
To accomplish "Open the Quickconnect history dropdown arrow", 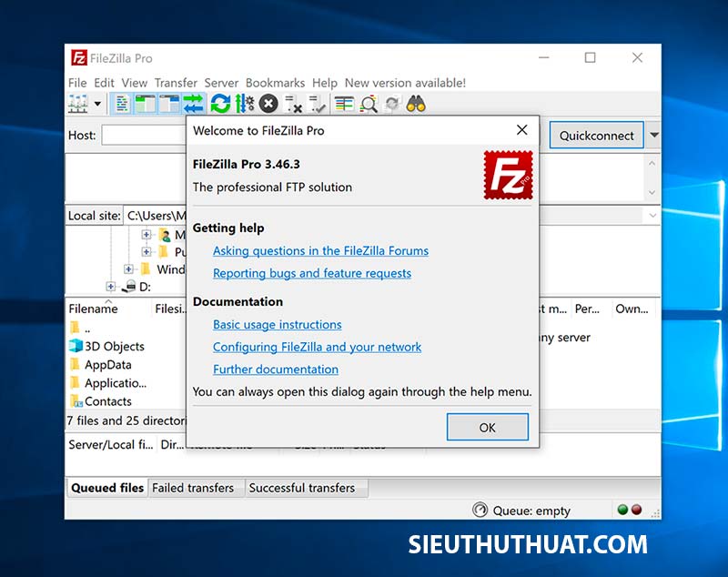I will click(654, 135).
